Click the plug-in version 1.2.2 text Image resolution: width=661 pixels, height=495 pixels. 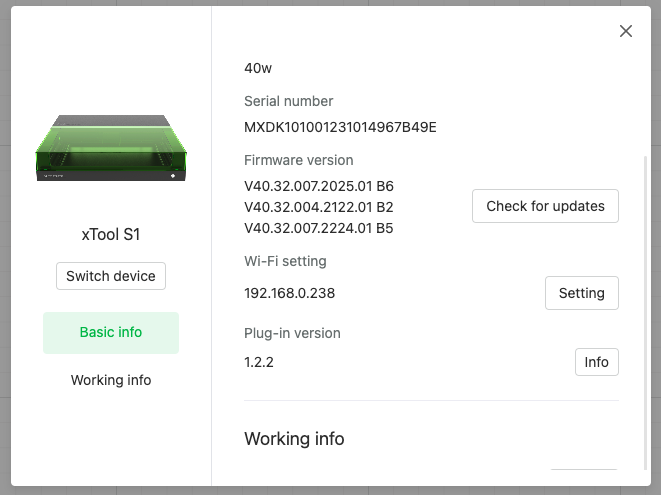pos(259,362)
